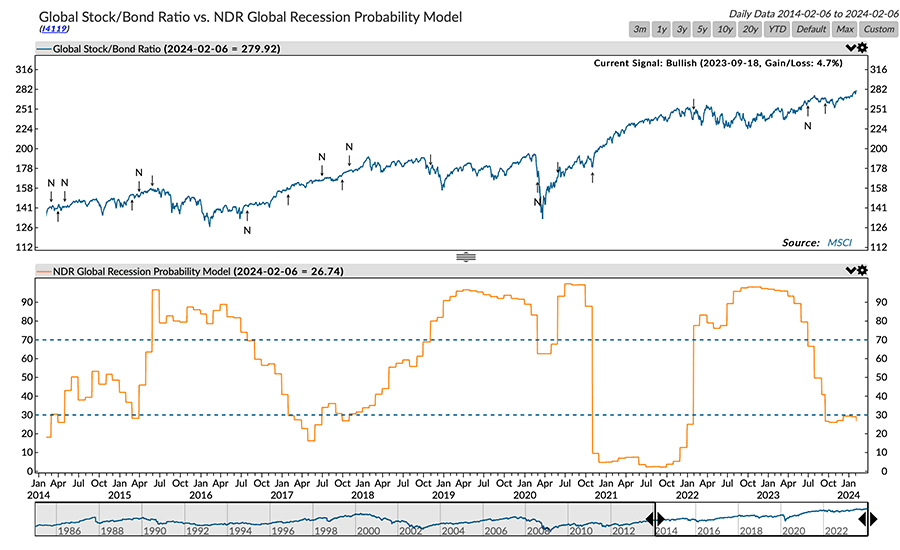900x550 pixels.
Task: Open the I4119 chart code link
Action: tap(52, 30)
